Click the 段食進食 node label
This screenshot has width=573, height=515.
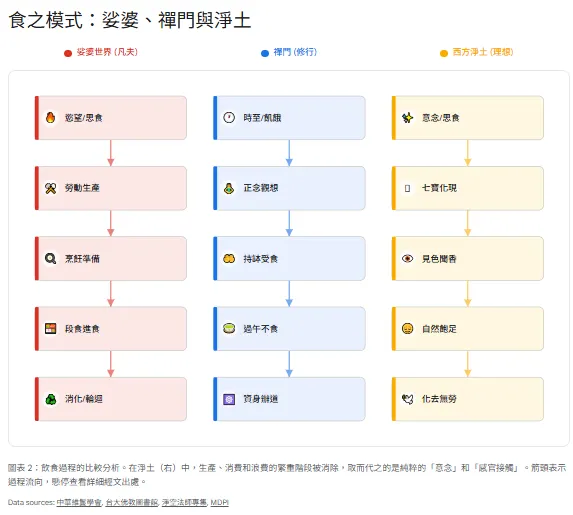click(x=82, y=329)
